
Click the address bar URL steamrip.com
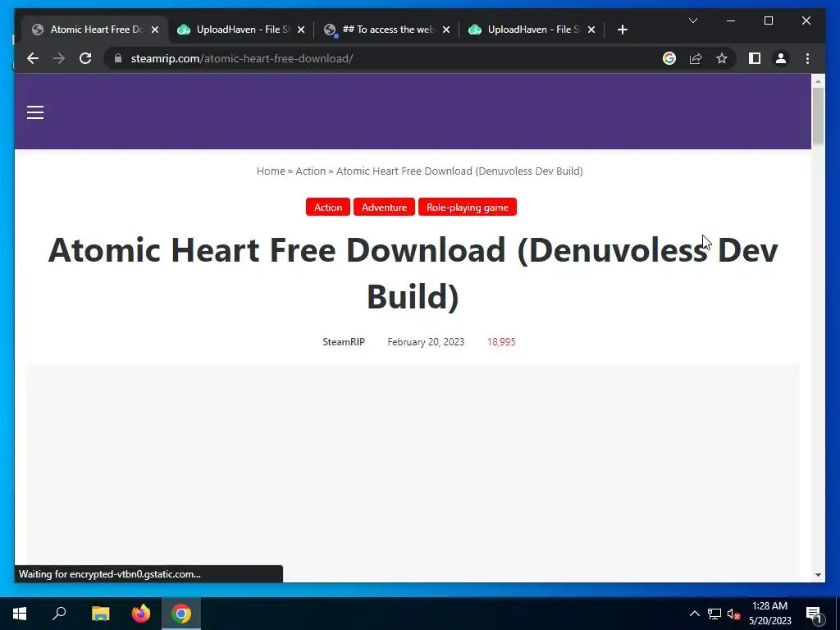(x=242, y=58)
